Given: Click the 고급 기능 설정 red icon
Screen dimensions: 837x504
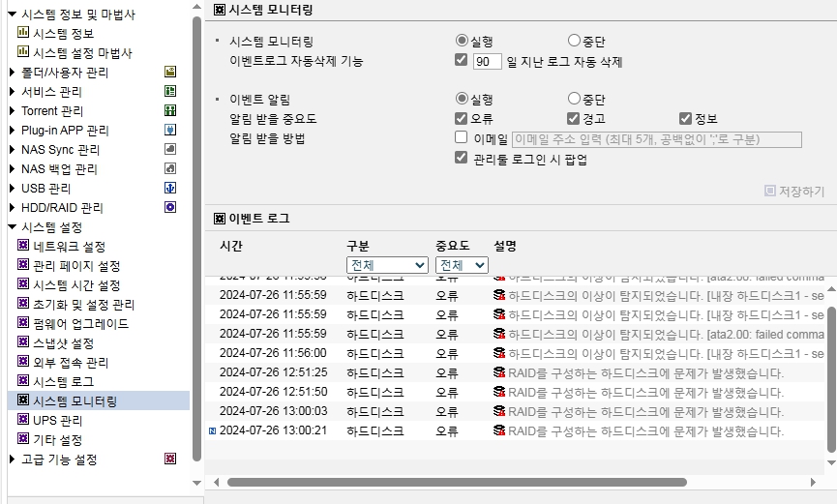Looking at the screenshot, I should click(170, 459).
